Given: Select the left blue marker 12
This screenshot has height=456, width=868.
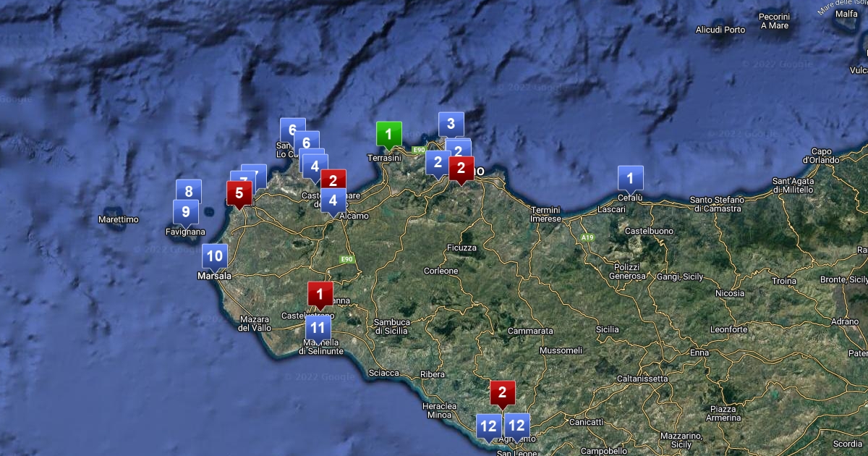Looking at the screenshot, I should click(x=488, y=426).
